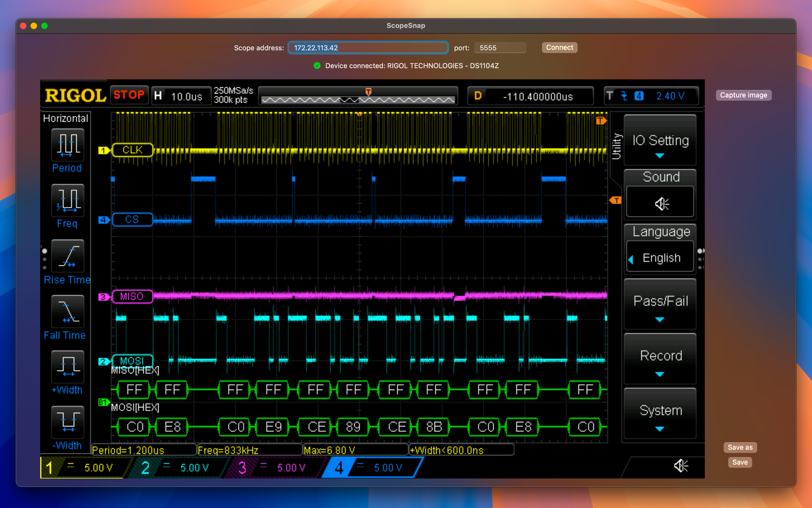Click the orange trigger position marker in memory bar

click(369, 91)
